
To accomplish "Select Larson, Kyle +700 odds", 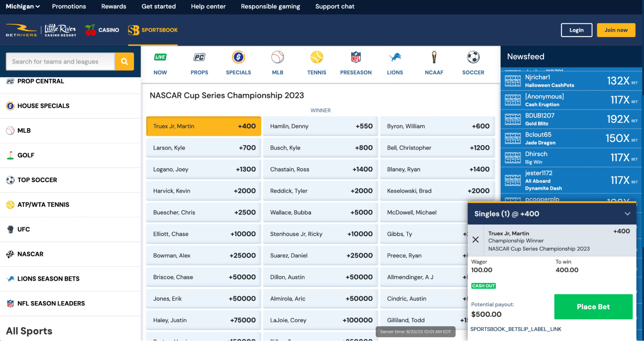I will click(204, 148).
